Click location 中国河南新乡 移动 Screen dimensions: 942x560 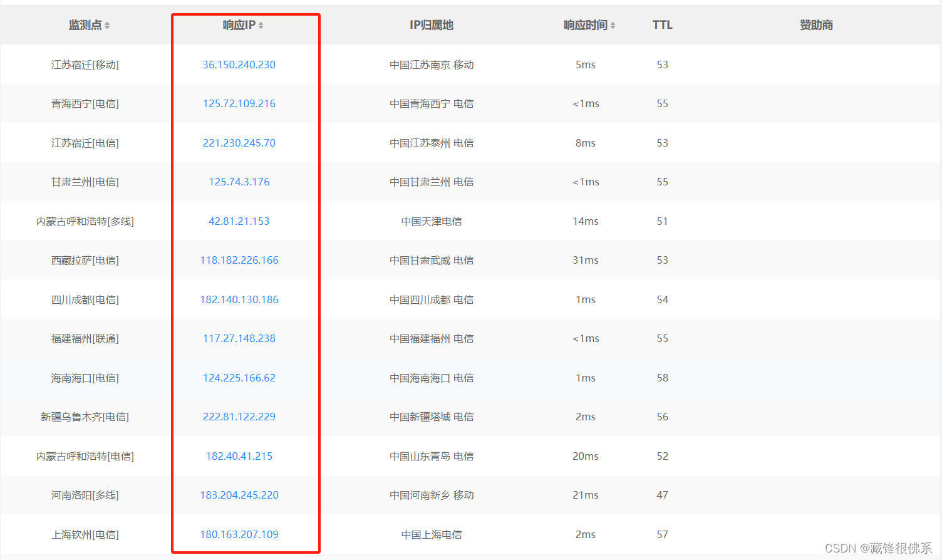(432, 495)
